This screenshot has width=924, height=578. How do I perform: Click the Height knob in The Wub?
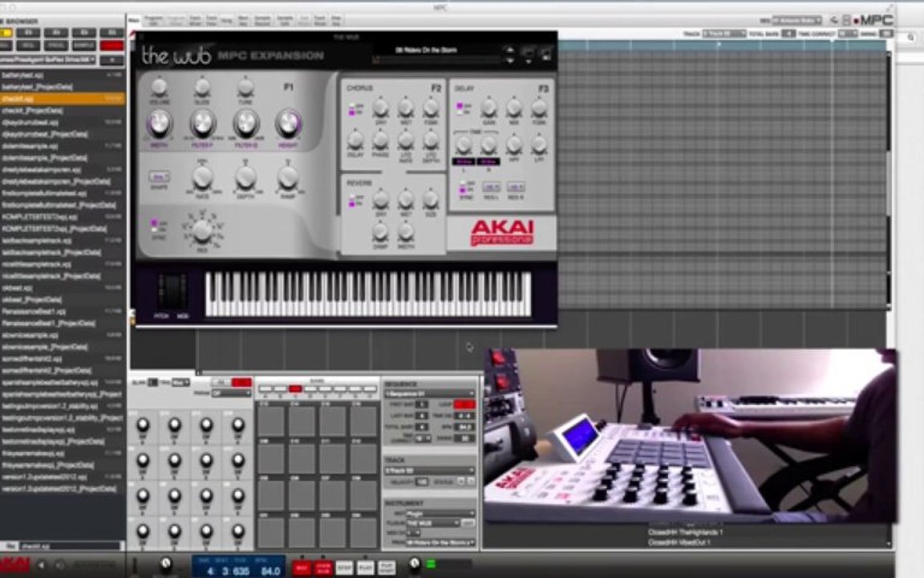pos(288,124)
